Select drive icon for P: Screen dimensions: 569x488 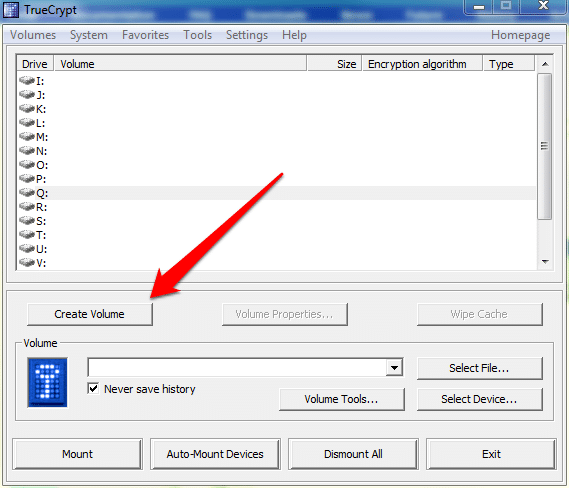27,179
